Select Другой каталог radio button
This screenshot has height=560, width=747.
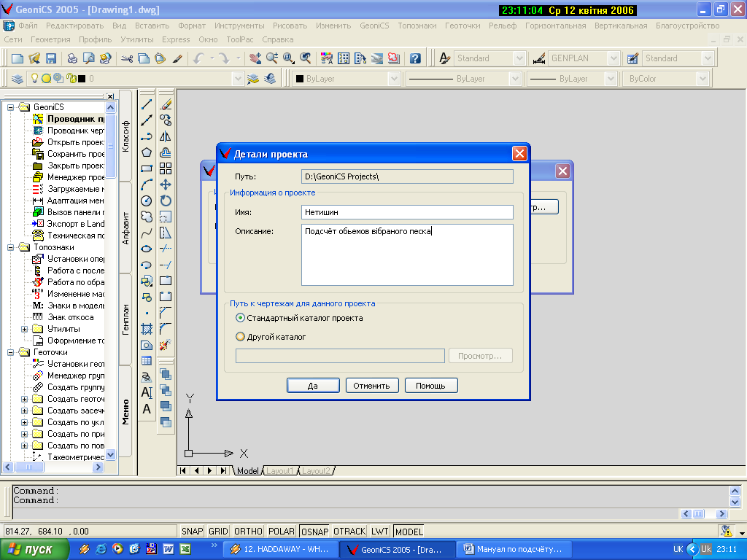click(241, 337)
